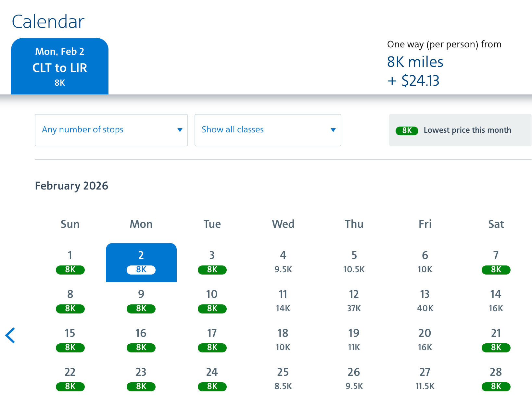Screen dimensions: 532x405
Task: Open the Any number of stops dropdown
Action: pos(111,130)
